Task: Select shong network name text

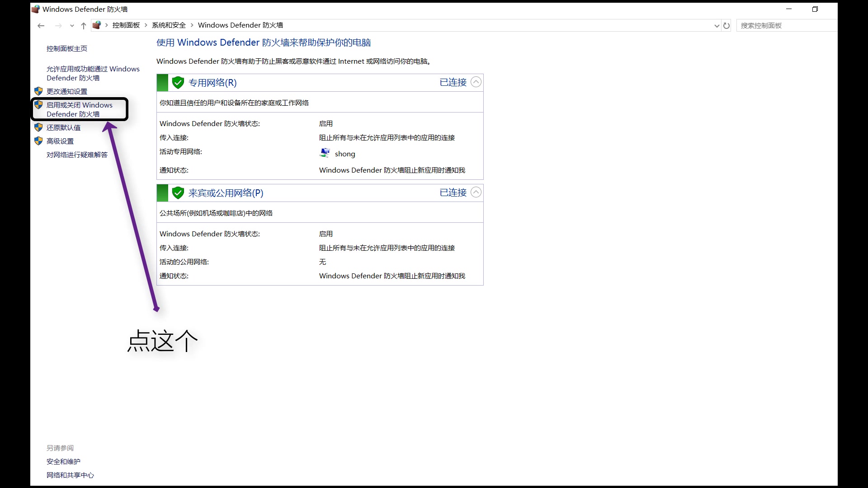Action: point(345,154)
